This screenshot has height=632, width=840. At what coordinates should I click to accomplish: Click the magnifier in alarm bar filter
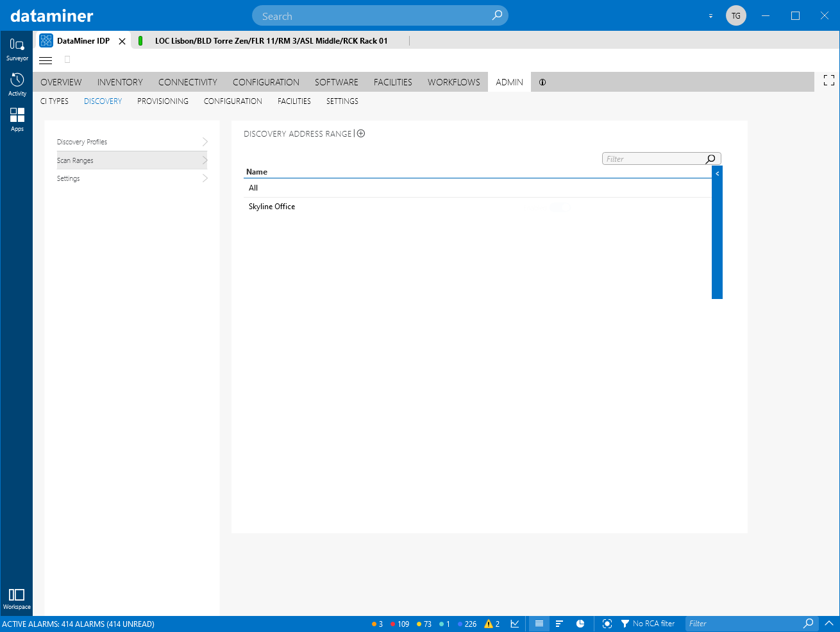click(809, 624)
